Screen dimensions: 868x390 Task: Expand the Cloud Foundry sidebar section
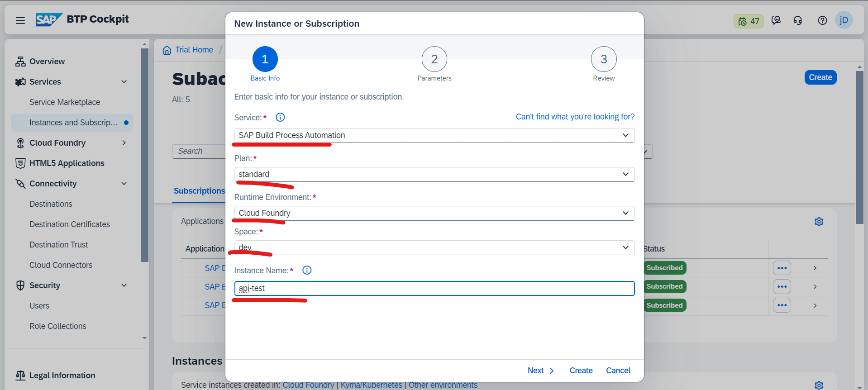(x=124, y=143)
